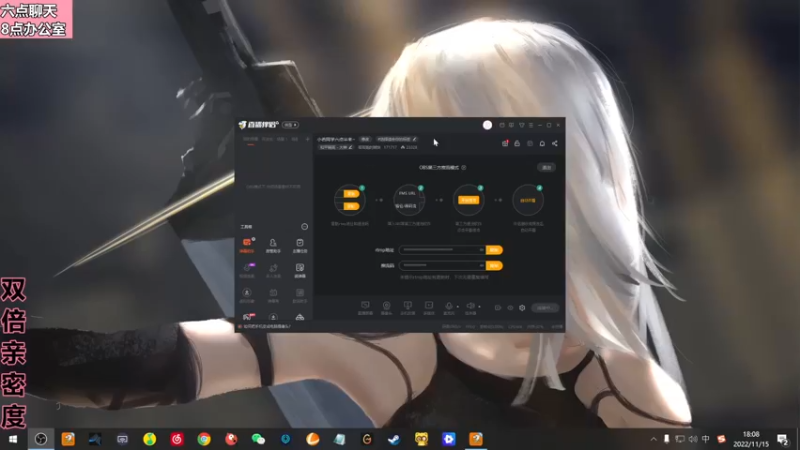The height and width of the screenshot is (450, 800).
Task: Open Steam from the taskbar
Action: pyautogui.click(x=394, y=439)
